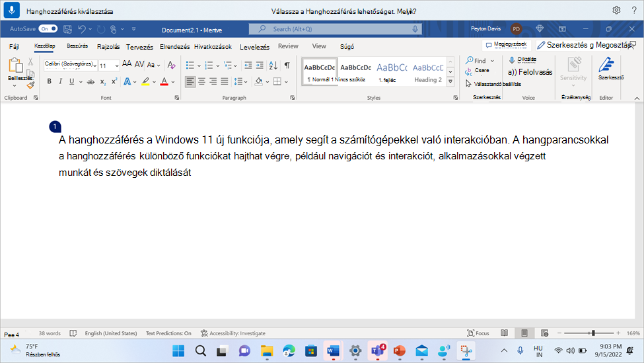Justify the paragraph text
The image size is (644, 363).
click(225, 81)
